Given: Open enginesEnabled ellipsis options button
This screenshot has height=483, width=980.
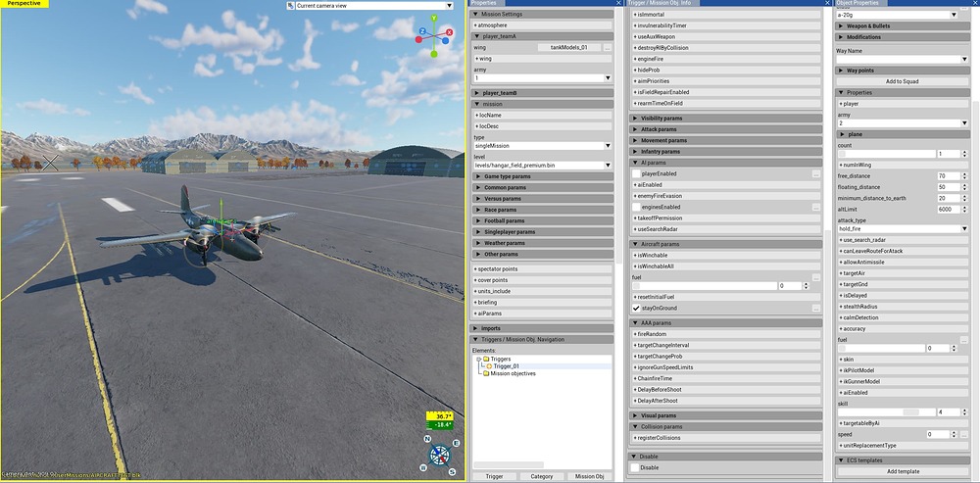Looking at the screenshot, I should [815, 207].
